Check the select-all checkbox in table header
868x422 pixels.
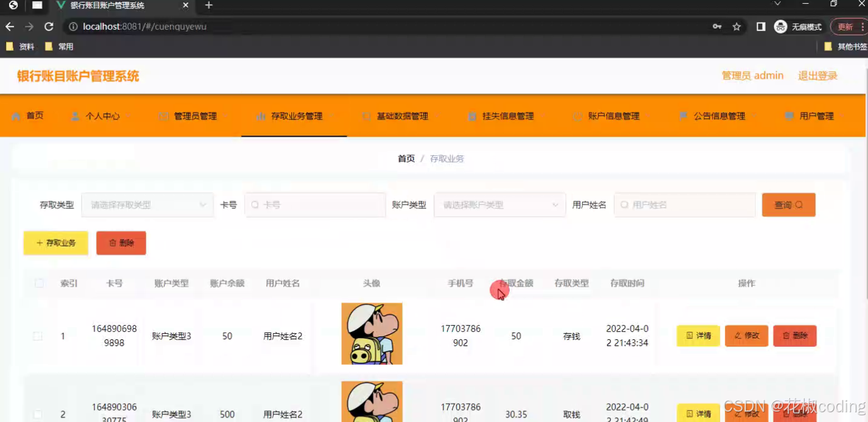click(38, 283)
